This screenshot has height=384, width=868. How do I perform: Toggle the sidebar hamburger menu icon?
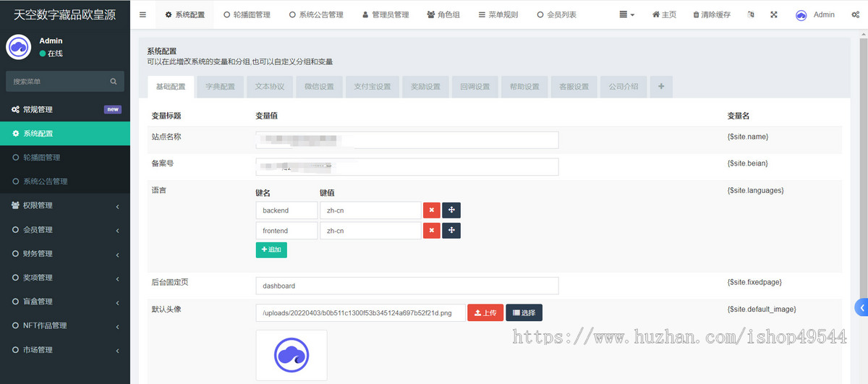[x=142, y=14]
